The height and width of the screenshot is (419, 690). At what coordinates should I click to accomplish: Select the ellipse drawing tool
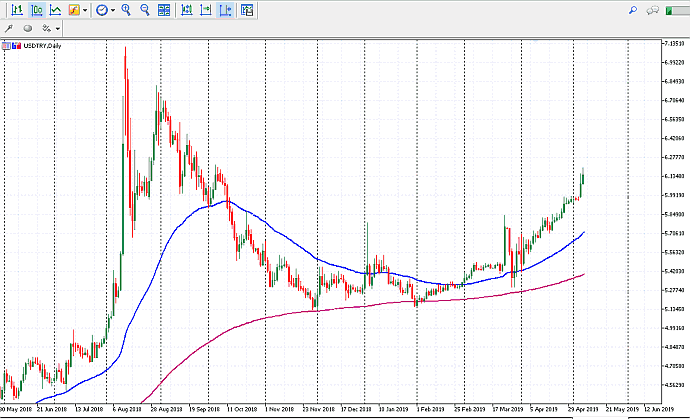pos(28,29)
